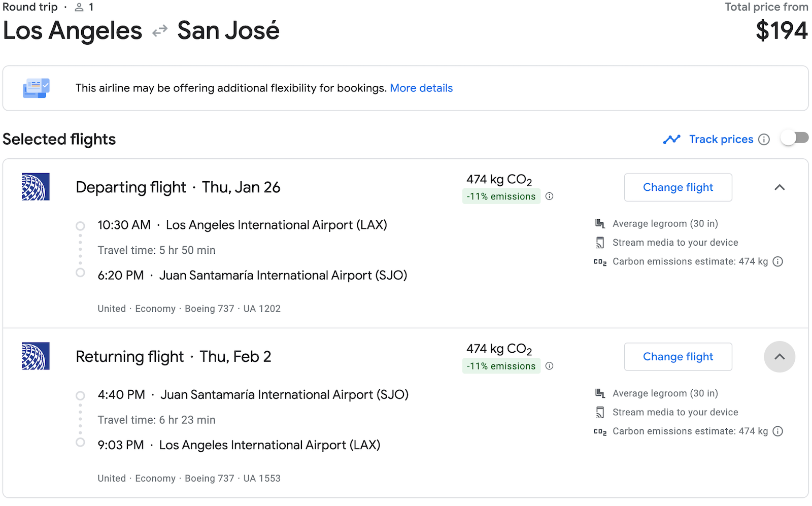Collapse the returning flight details chevron

(780, 357)
